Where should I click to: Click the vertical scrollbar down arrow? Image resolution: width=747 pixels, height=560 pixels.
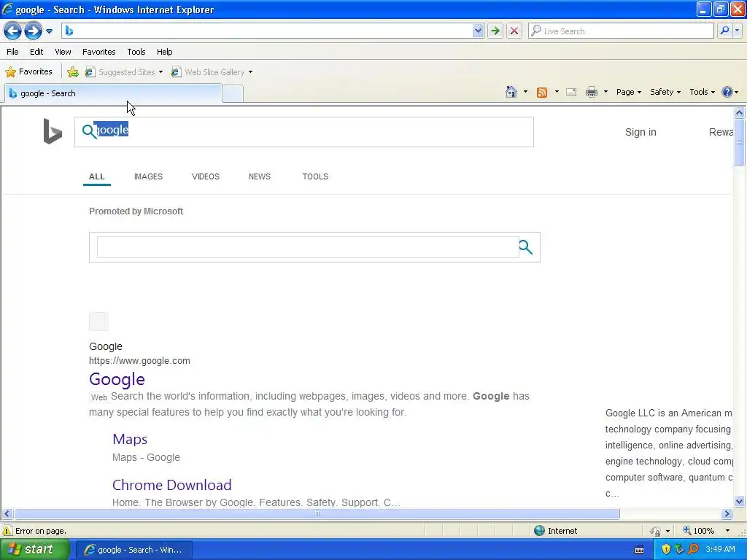740,501
